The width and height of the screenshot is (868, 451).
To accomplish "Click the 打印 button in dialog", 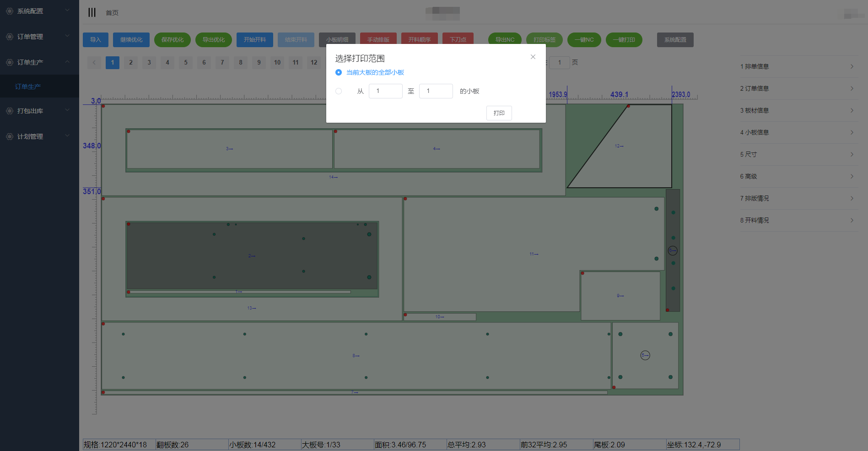I will coord(499,113).
